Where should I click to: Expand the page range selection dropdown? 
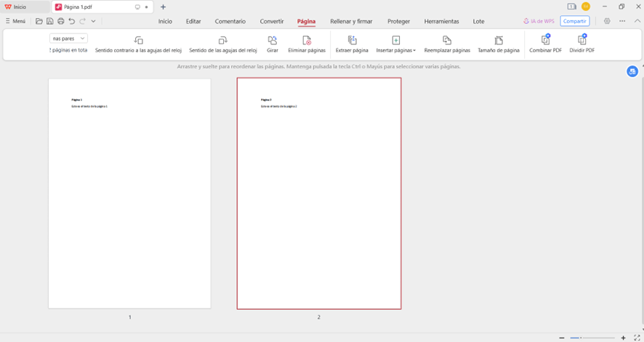pyautogui.click(x=82, y=38)
